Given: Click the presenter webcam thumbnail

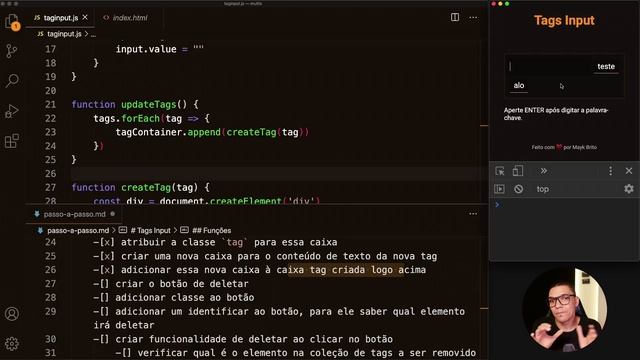Looking at the screenshot, I should tap(564, 310).
